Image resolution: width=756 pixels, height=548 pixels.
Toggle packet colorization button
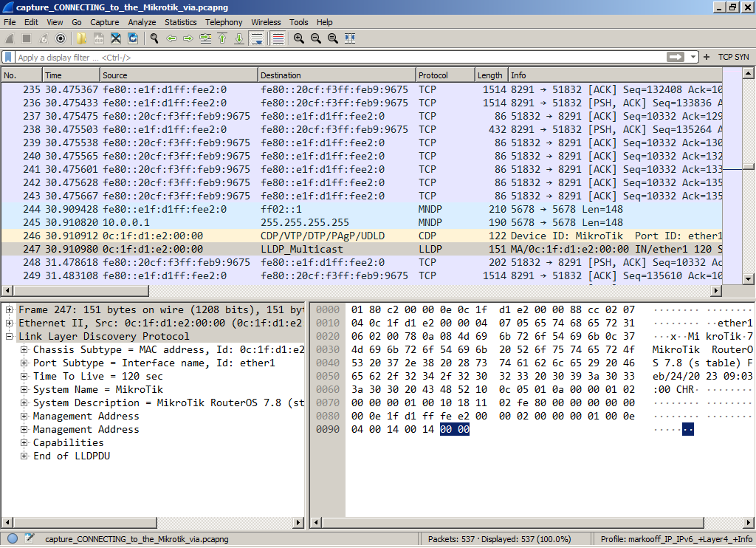[x=278, y=38]
